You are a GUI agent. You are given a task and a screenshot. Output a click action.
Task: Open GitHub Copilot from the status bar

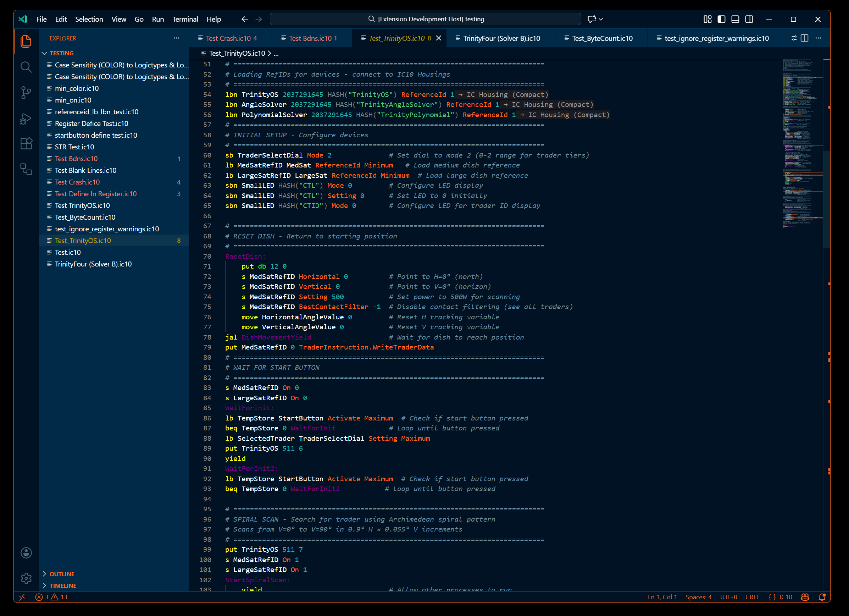pyautogui.click(x=805, y=597)
